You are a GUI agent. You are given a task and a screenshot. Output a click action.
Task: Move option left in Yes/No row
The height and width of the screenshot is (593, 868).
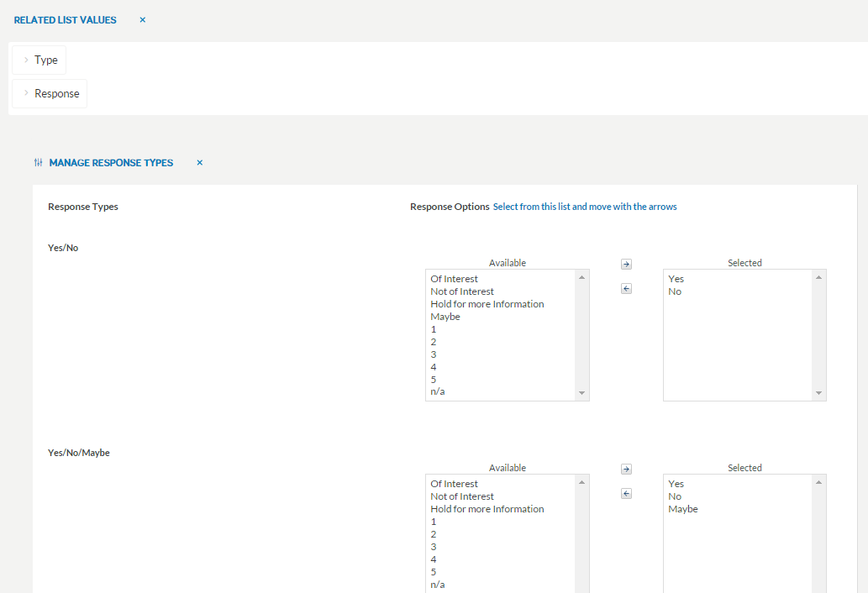point(626,289)
